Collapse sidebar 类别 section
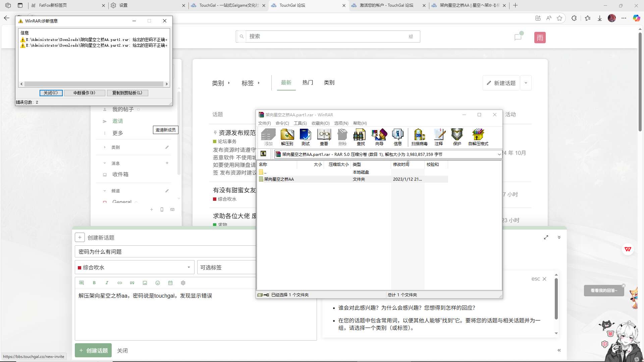644x362 pixels. 105,147
